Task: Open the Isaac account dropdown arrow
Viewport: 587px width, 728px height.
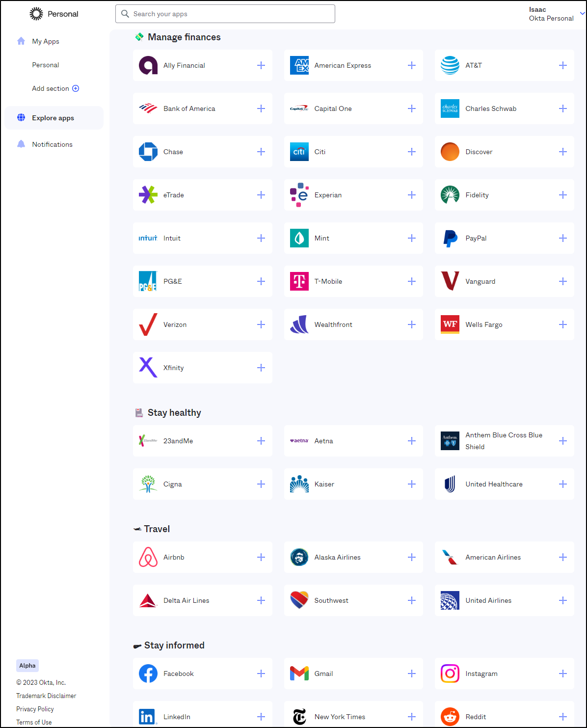Action: (x=582, y=14)
